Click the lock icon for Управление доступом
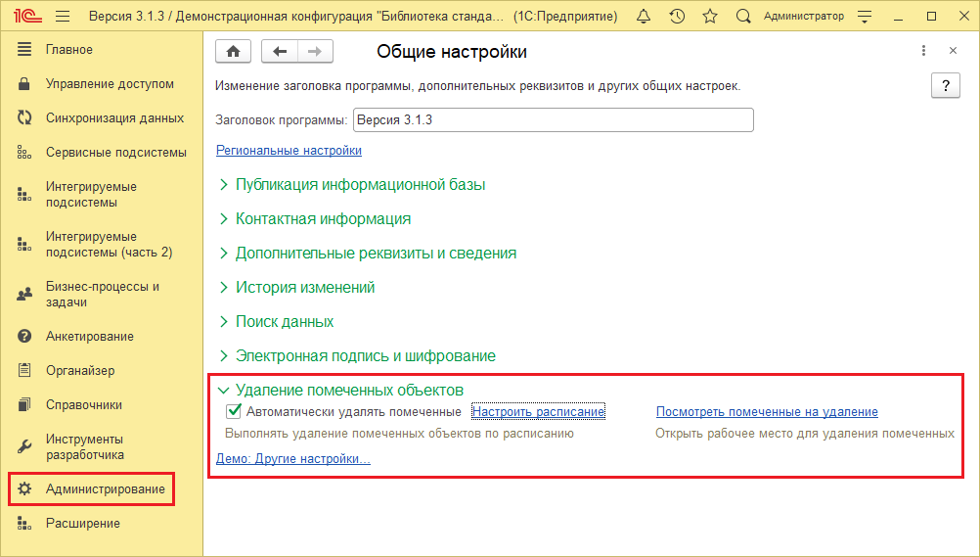 click(x=24, y=83)
